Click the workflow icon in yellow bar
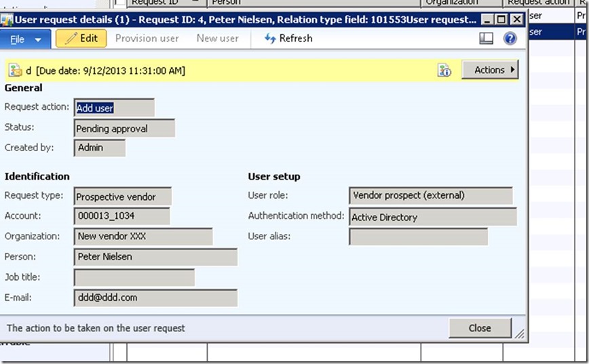 click(15, 70)
